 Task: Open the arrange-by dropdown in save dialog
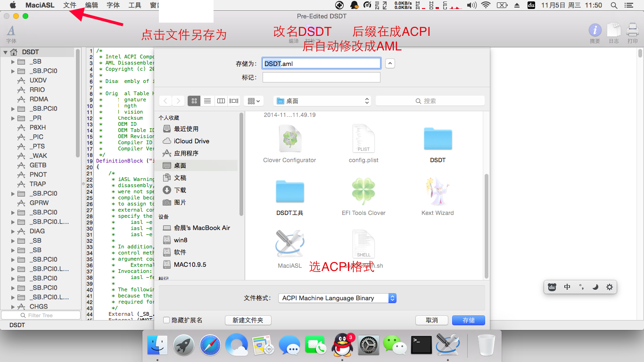pos(254,101)
